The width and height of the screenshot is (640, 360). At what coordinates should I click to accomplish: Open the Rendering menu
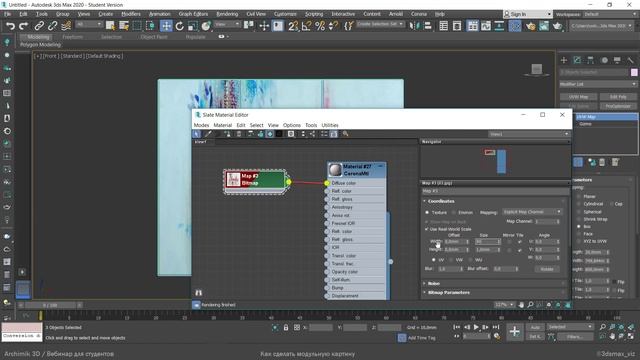pyautogui.click(x=227, y=14)
